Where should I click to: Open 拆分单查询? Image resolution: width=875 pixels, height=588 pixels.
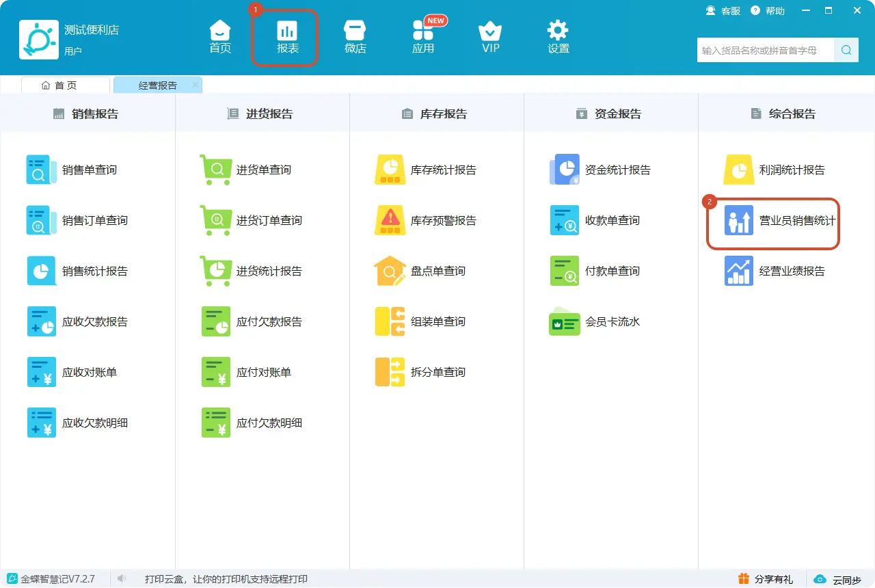[420, 372]
